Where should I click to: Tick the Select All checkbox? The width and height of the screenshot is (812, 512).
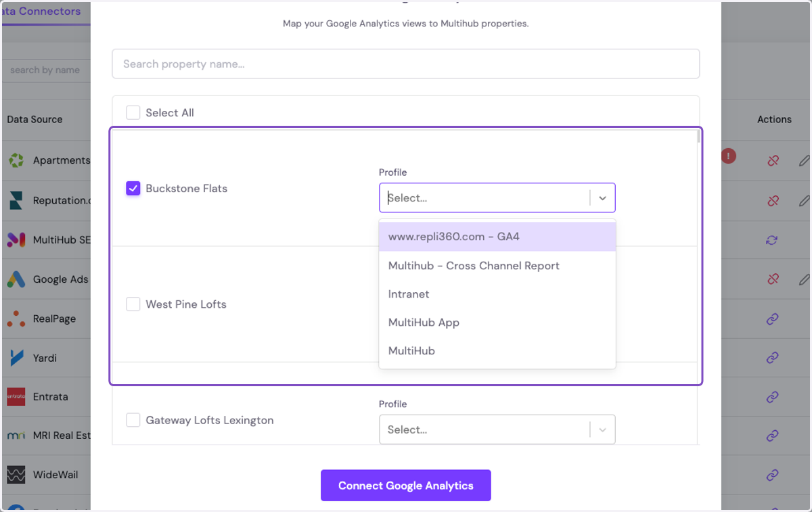[133, 113]
